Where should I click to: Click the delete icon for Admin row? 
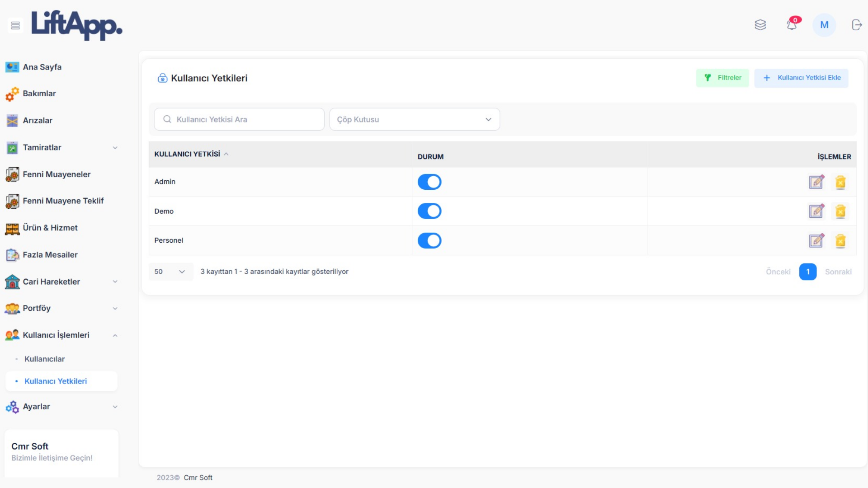pos(840,182)
